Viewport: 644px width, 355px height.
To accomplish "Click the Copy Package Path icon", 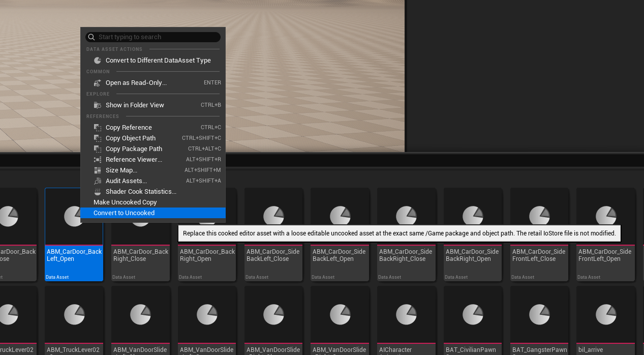I will coord(98,149).
